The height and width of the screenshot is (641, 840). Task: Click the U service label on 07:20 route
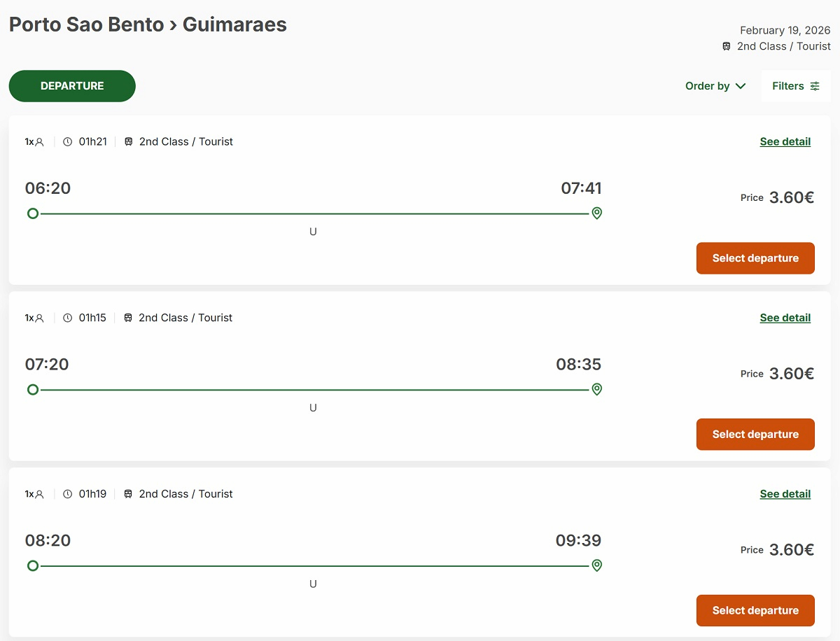point(313,408)
